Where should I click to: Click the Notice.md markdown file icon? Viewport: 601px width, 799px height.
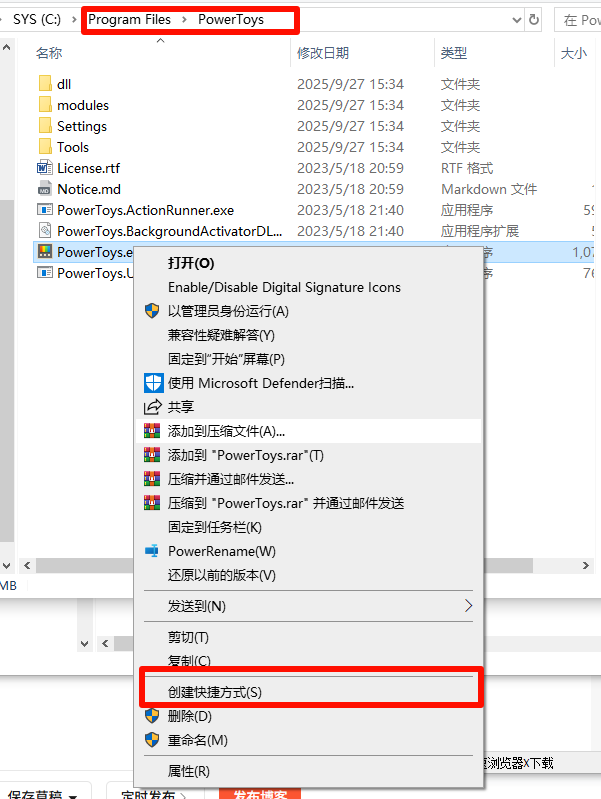45,189
